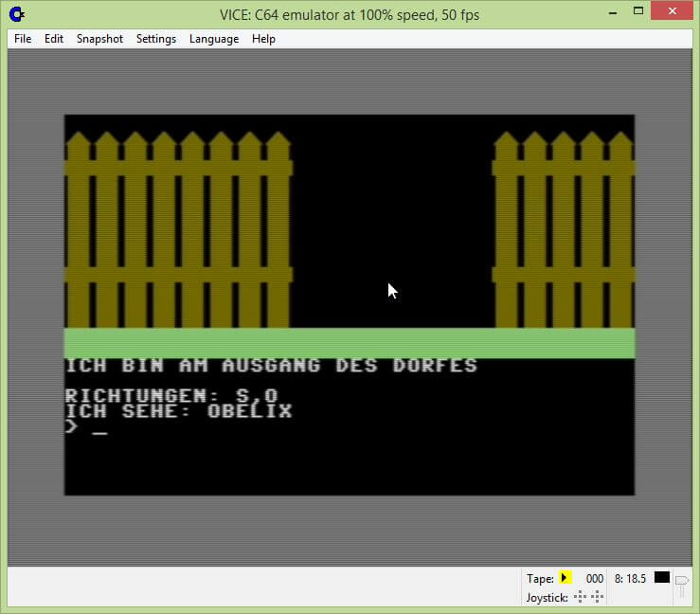Click the Joystick: label in status bar
700x614 pixels.
pyautogui.click(x=547, y=598)
